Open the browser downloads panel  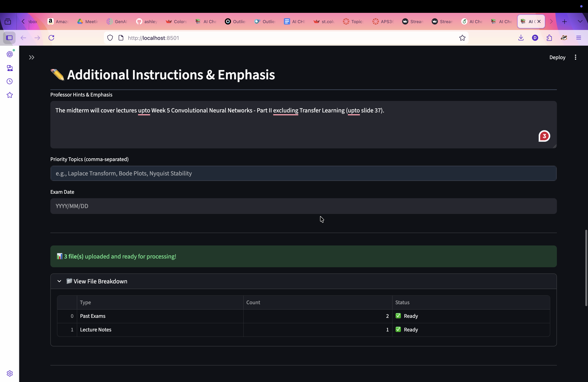pos(521,38)
